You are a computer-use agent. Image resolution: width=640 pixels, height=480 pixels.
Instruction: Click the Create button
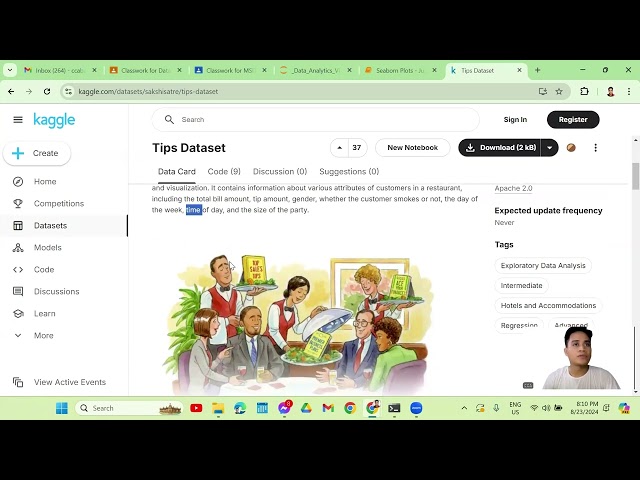37,153
